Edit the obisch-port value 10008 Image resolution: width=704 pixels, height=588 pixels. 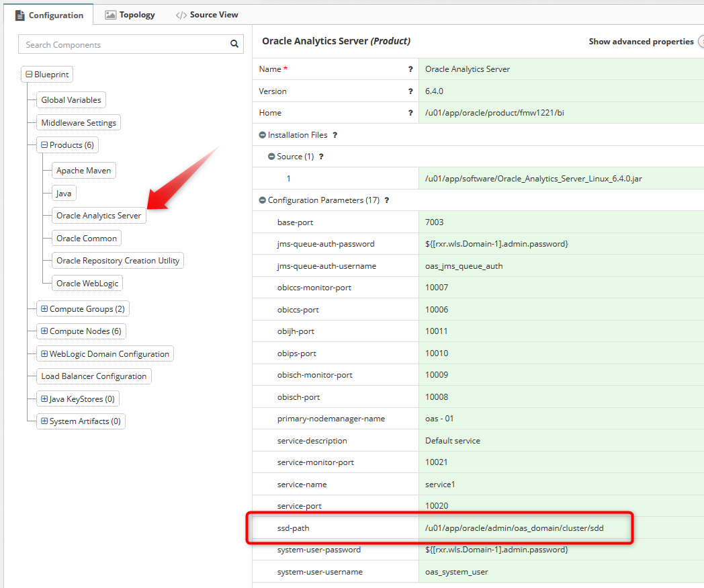[x=561, y=396]
